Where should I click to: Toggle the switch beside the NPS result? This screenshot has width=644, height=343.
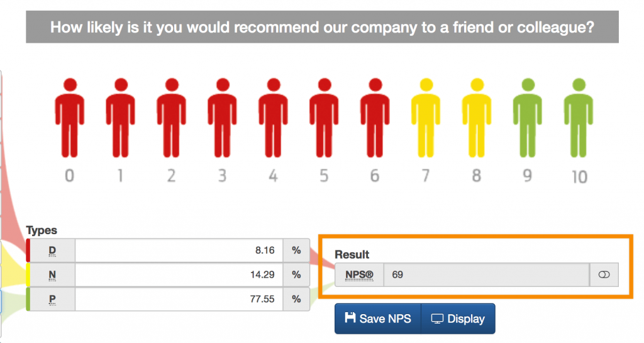[x=604, y=275]
